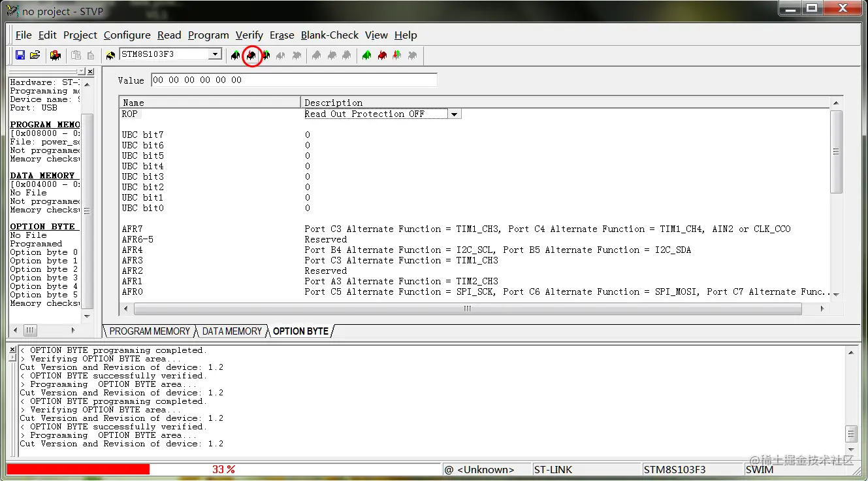Click the Name column header
Screen dimensions: 868x481
tap(210, 103)
